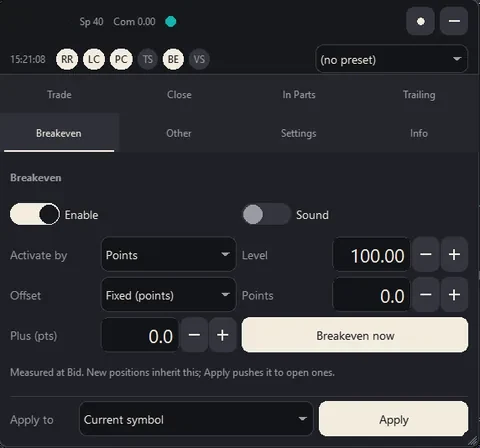This screenshot has width=480, height=448.
Task: Click the Breakeven section heading
Action: coord(36,178)
